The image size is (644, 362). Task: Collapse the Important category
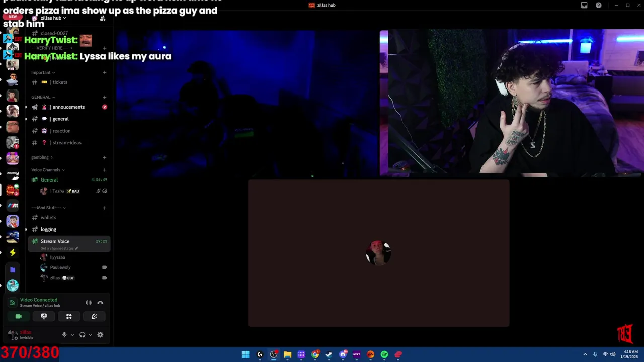(43, 73)
